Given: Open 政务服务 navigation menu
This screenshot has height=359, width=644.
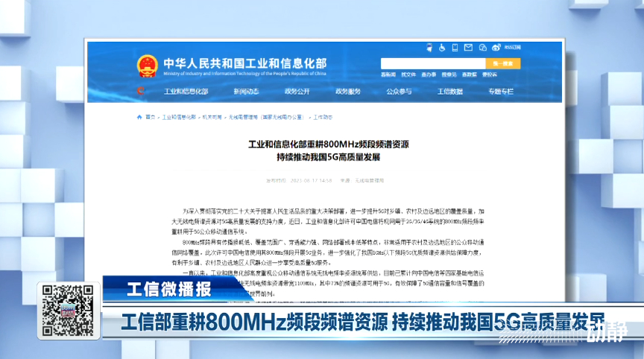Looking at the screenshot, I should [x=348, y=92].
